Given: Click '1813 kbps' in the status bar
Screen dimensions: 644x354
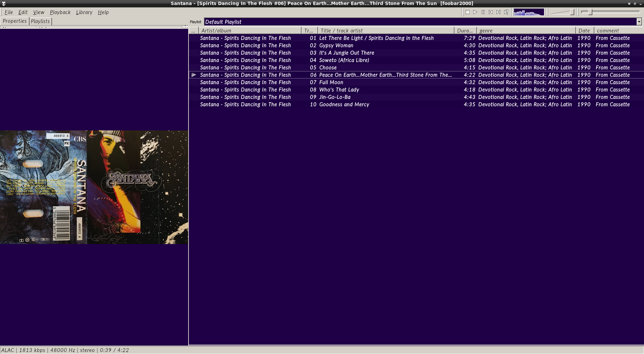Looking at the screenshot, I should (32, 350).
